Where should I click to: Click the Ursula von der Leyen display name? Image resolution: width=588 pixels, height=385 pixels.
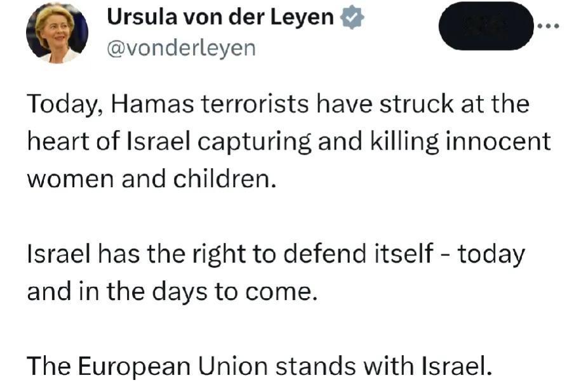[x=220, y=17]
